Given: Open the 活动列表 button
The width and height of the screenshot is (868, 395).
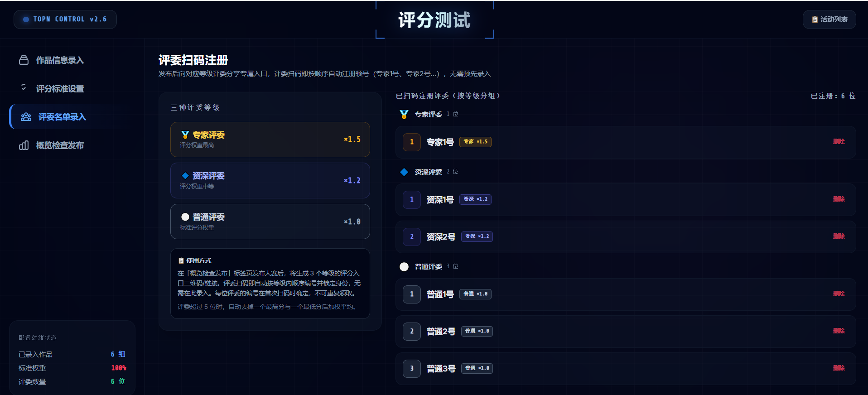Looking at the screenshot, I should [x=829, y=19].
